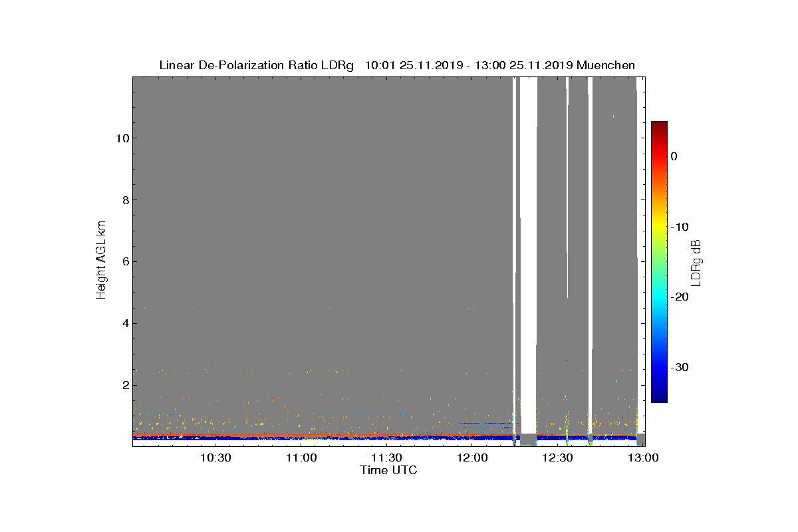Click the colorbar value '-30'
Screen dimensions: 798x532
coord(679,368)
